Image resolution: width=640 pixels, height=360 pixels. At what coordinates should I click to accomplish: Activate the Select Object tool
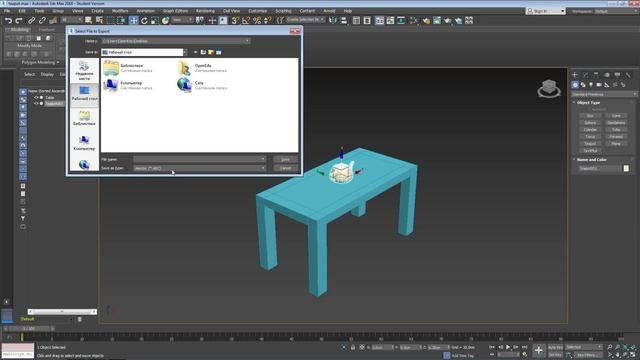[89, 20]
